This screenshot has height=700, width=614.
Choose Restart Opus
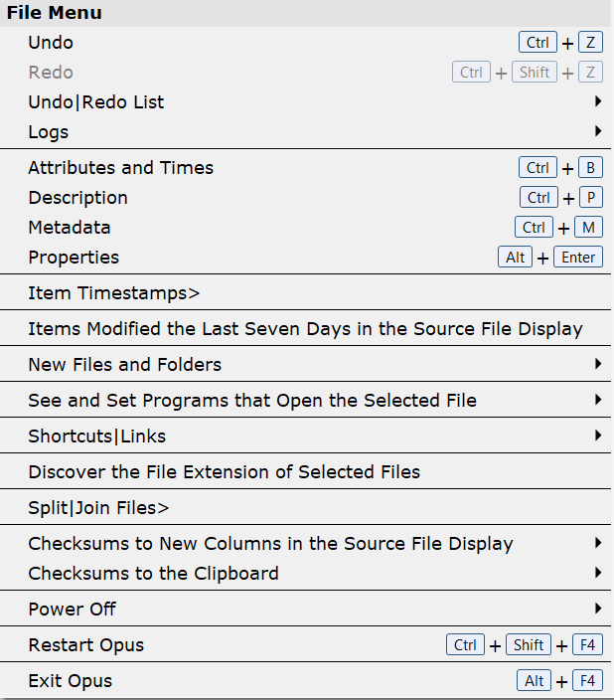pos(85,645)
